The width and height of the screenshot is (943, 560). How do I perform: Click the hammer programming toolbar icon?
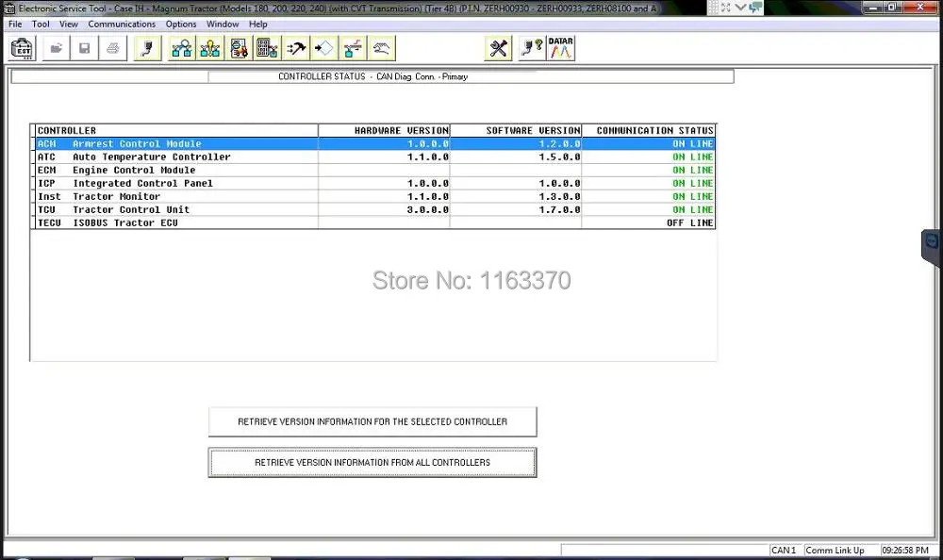[x=296, y=49]
